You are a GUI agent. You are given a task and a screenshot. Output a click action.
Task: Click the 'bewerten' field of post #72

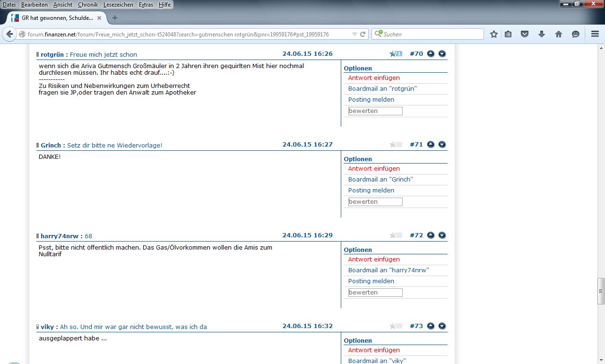pos(375,293)
